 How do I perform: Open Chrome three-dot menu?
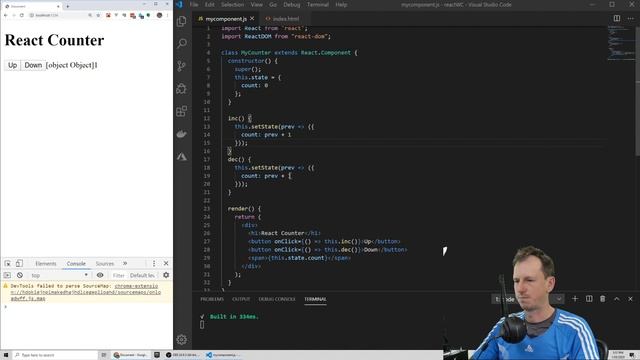[x=167, y=15]
